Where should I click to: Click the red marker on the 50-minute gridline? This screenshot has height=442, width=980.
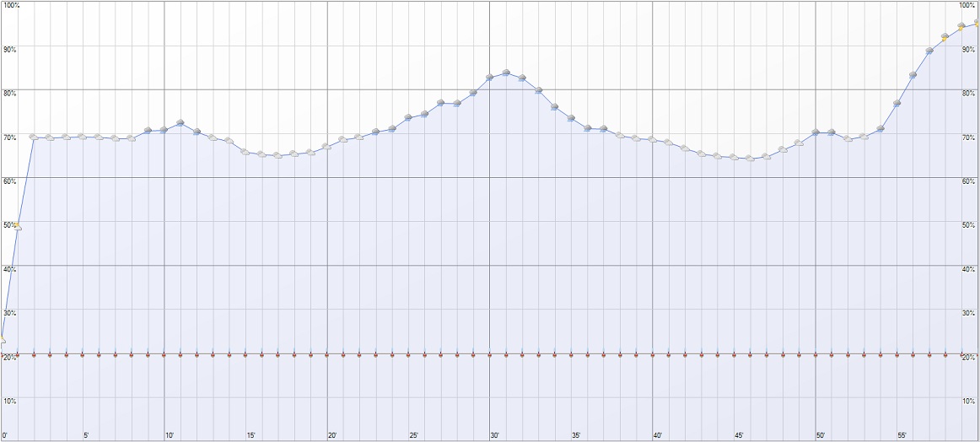pyautogui.click(x=816, y=354)
